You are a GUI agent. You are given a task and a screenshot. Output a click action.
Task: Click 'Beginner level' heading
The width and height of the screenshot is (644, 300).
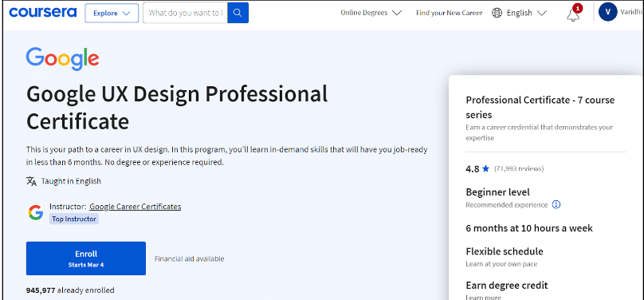pyautogui.click(x=498, y=192)
